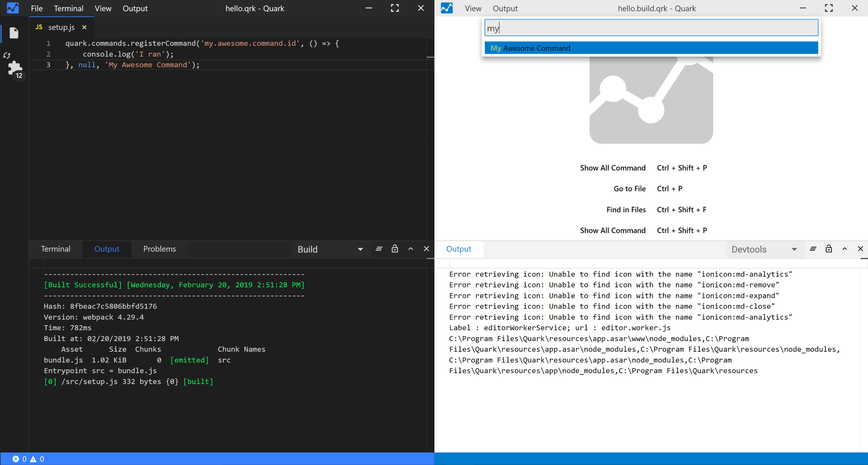Select the Output tab in the build window panel
868x465 pixels.
[458, 249]
